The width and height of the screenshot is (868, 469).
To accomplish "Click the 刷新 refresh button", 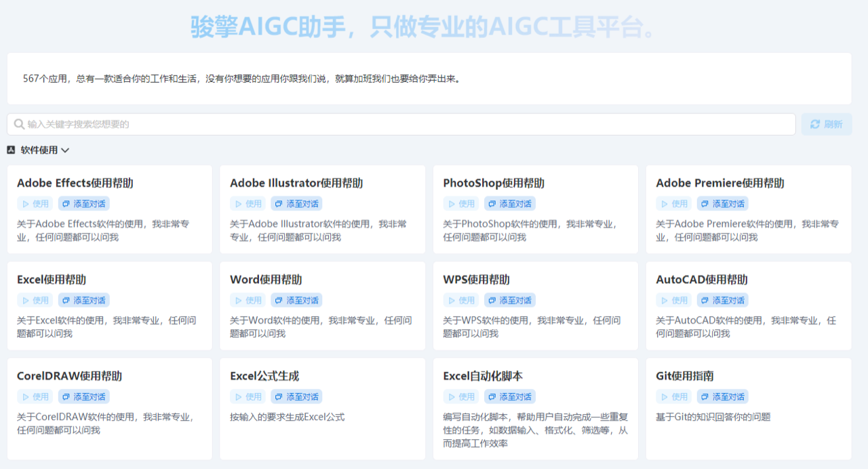I will point(827,124).
